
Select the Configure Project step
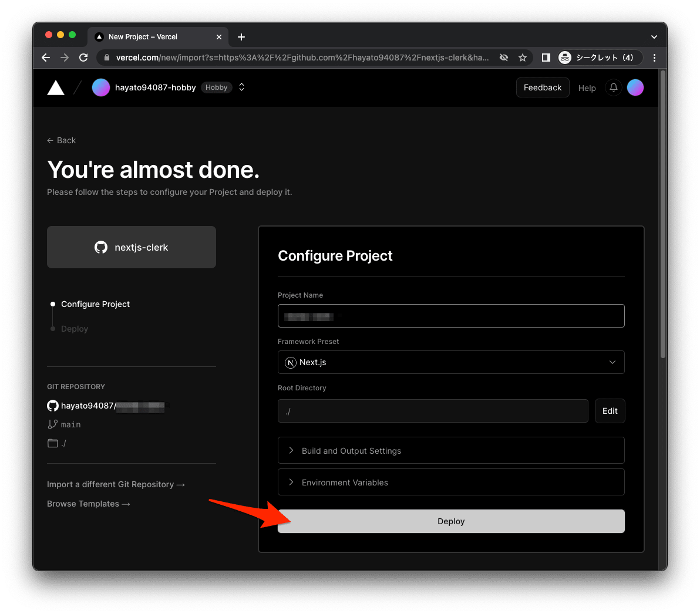(95, 304)
